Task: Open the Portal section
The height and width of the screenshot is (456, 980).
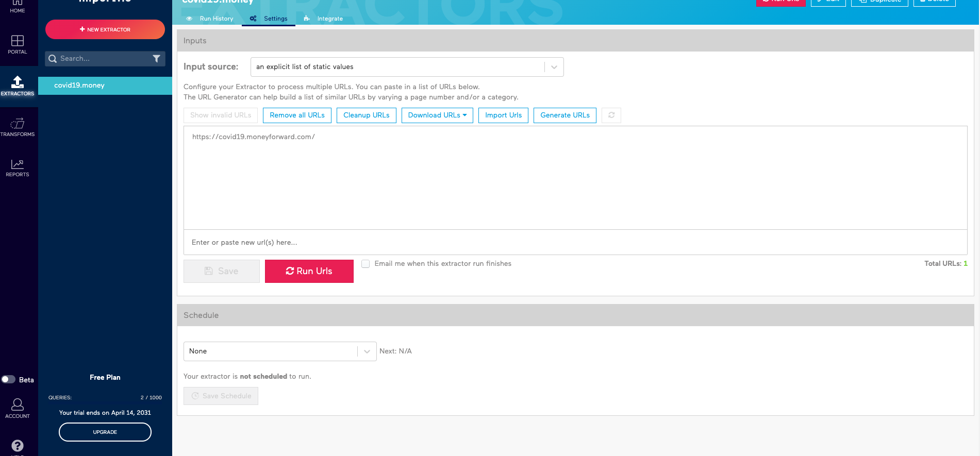Action: [18, 44]
